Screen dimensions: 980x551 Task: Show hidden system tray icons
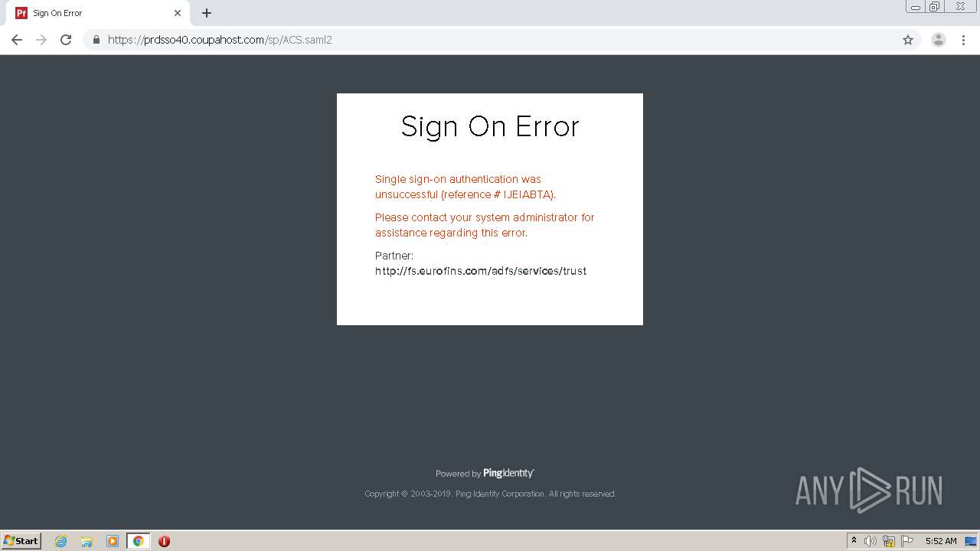(x=854, y=541)
